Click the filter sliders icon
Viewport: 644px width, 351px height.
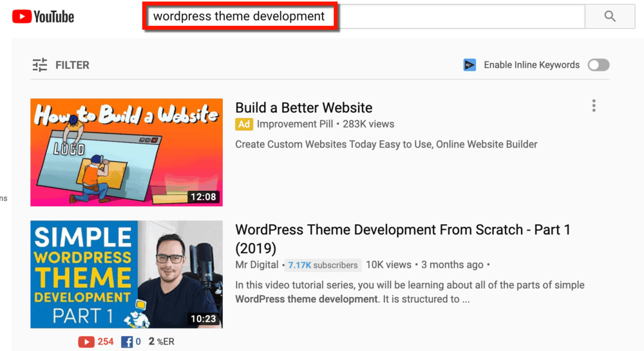pos(40,65)
